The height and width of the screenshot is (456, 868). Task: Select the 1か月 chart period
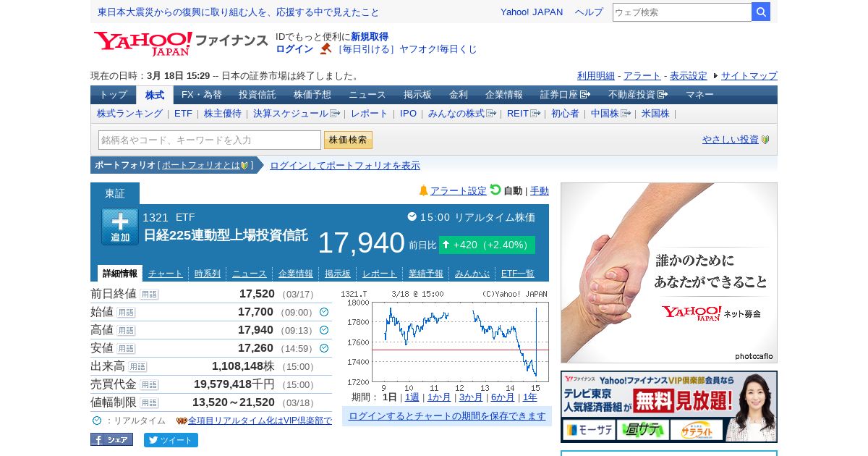439,397
